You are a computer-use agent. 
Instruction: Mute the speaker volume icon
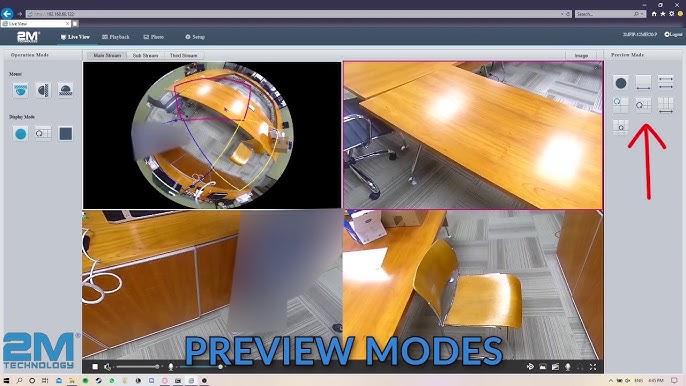(108, 367)
